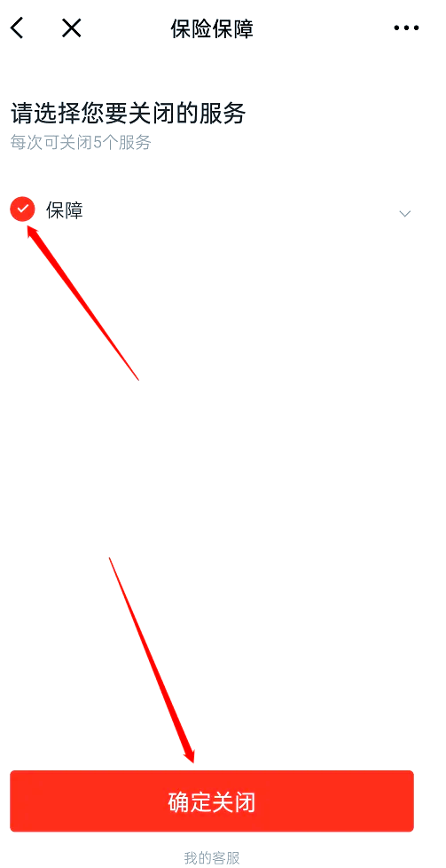Confirm closing services with red button
The height and width of the screenshot is (868, 446).
(212, 801)
